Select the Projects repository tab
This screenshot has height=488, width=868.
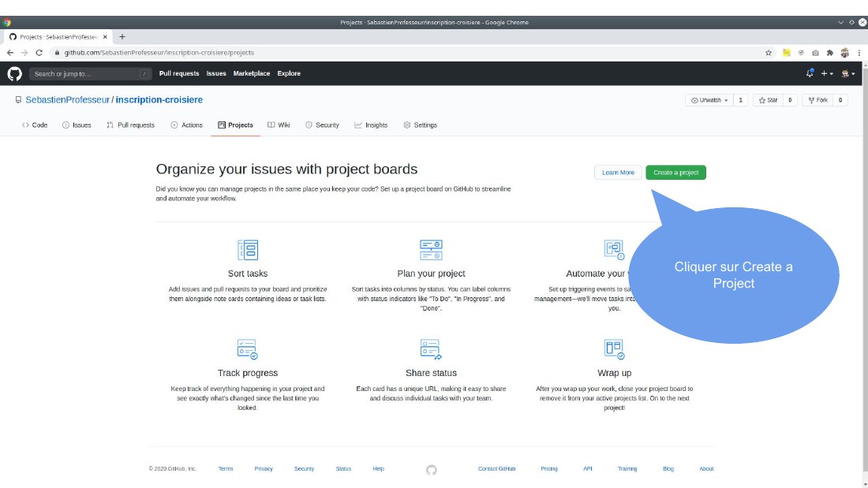(x=235, y=125)
